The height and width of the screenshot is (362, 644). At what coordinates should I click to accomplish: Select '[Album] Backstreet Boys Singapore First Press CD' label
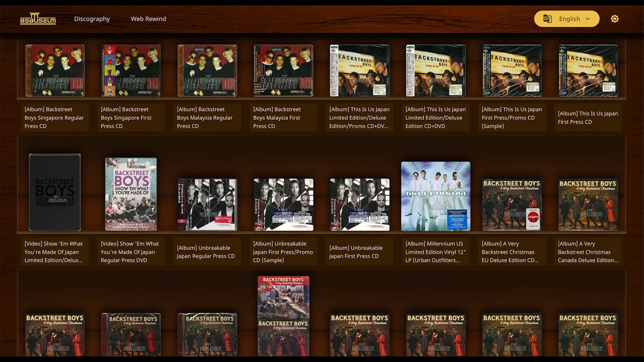pos(131,118)
